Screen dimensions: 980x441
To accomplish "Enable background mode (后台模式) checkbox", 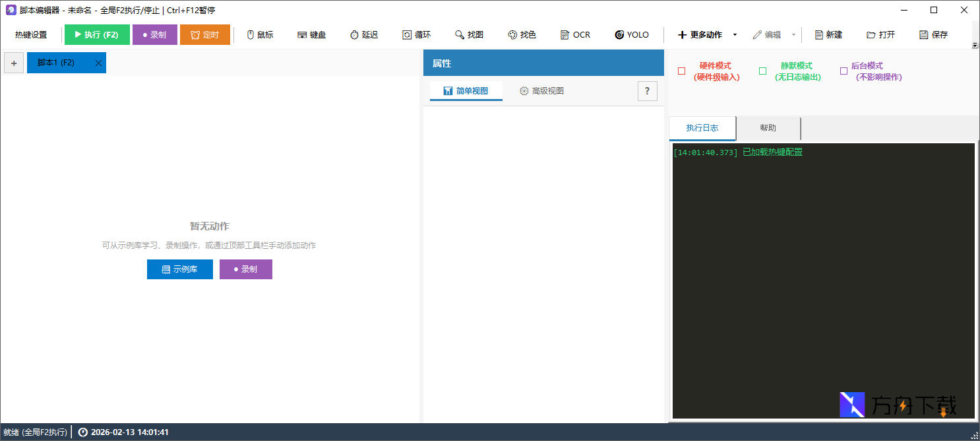I will click(843, 71).
